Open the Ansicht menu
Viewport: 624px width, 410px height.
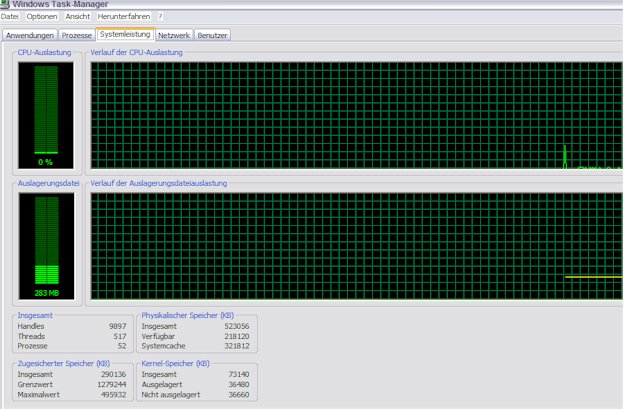(78, 17)
